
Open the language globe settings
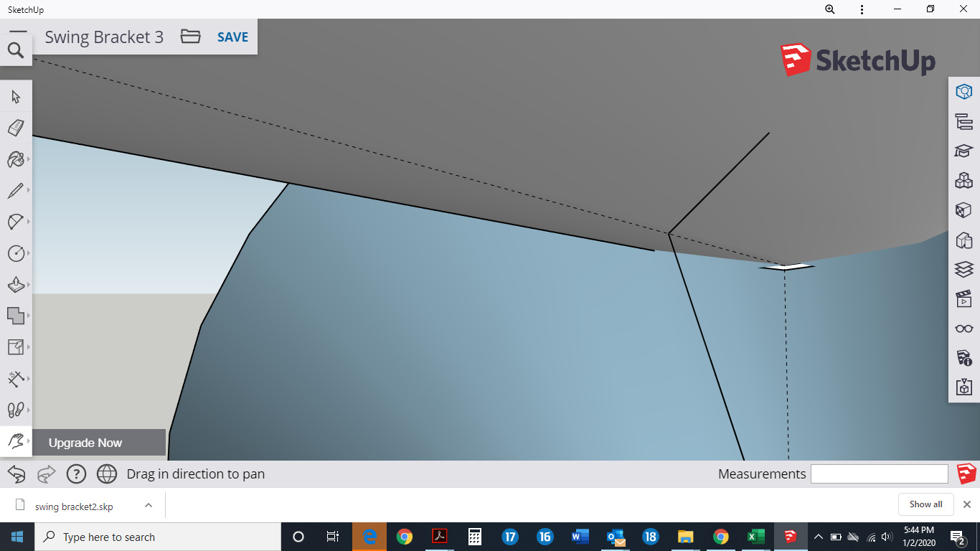[x=107, y=474]
